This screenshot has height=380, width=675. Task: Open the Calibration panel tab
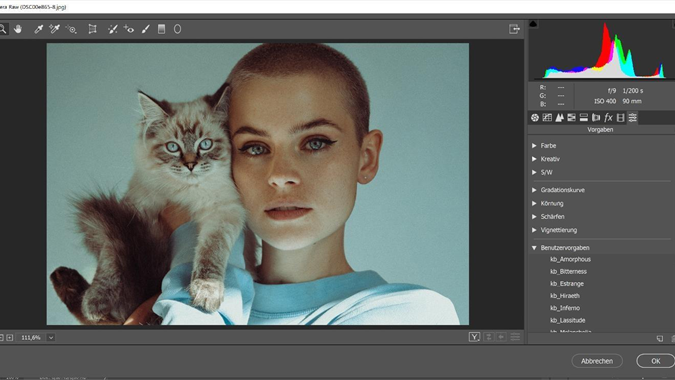[x=620, y=117]
